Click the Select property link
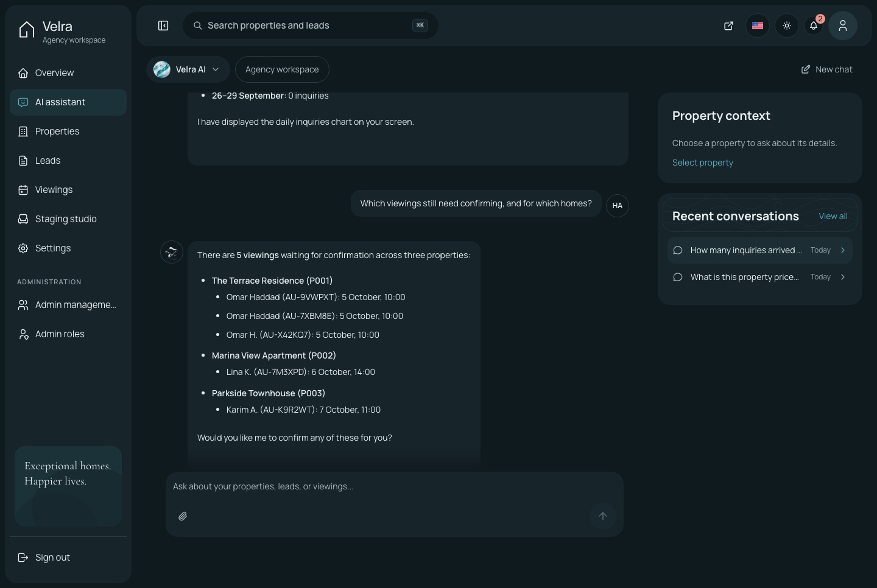 pyautogui.click(x=702, y=163)
